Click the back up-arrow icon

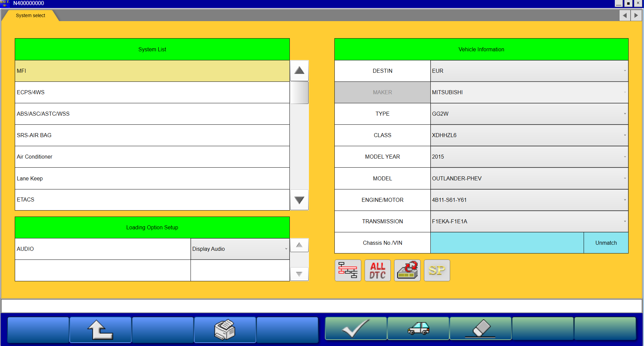point(100,330)
